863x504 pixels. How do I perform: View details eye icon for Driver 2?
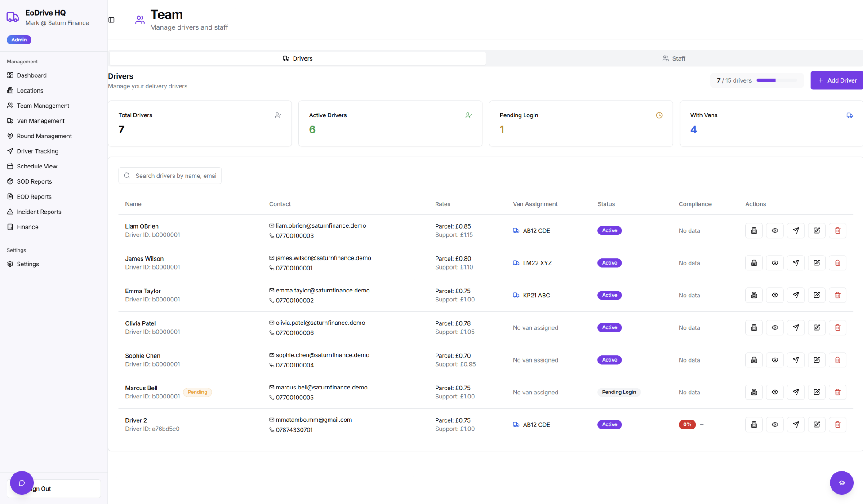pos(775,424)
